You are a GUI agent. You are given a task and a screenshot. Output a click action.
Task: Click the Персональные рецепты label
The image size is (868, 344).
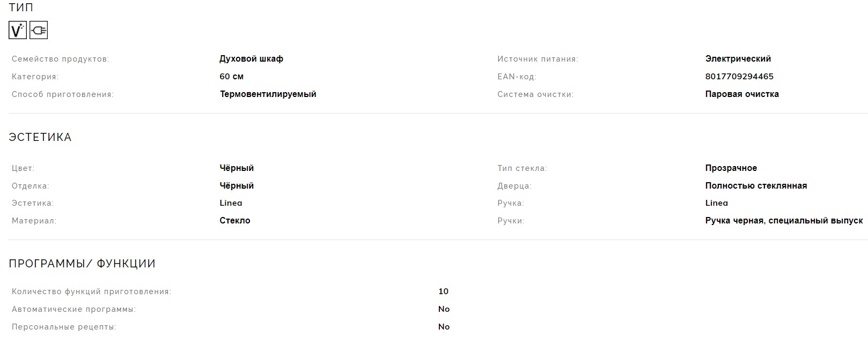tap(64, 327)
